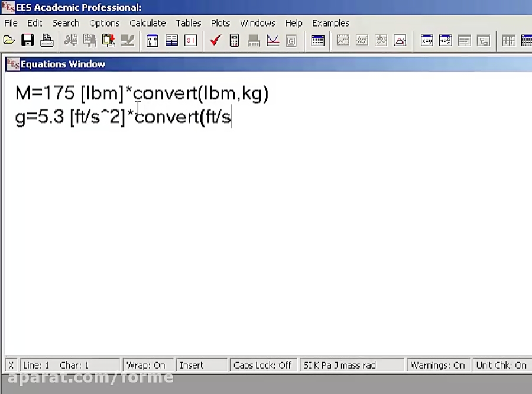Open the SI unit system settings
This screenshot has height=394, width=532.
pos(190,40)
